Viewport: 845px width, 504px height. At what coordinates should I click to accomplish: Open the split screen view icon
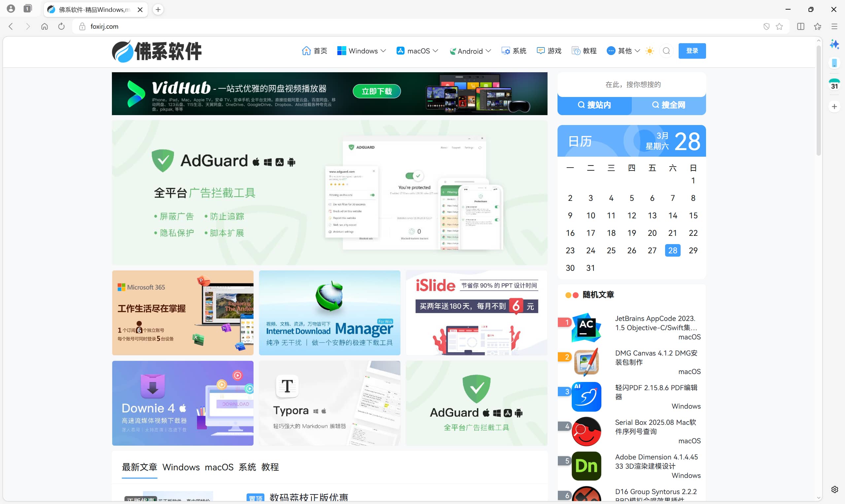(801, 26)
